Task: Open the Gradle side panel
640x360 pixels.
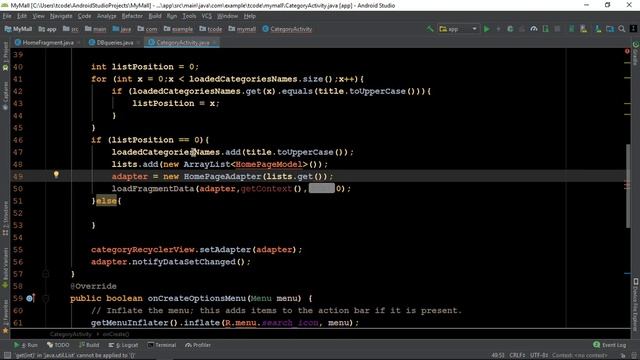Action: point(636,53)
